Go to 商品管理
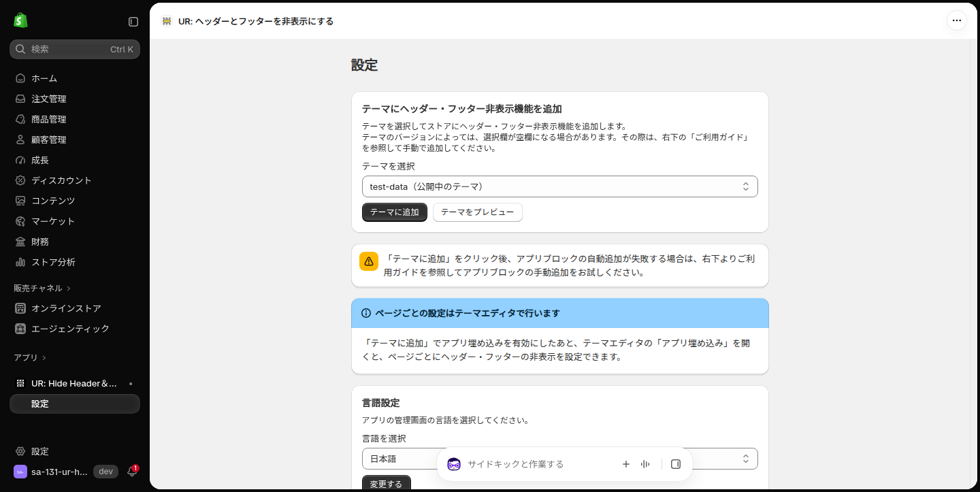 pyautogui.click(x=75, y=119)
